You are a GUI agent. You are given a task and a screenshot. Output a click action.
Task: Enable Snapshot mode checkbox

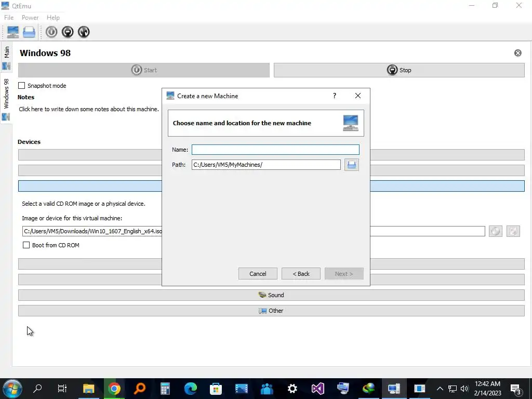click(x=22, y=86)
